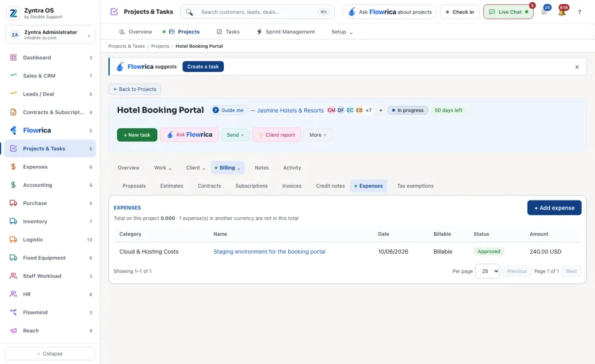Add a project member with plus icon
Viewport: 595px width, 364px height.
coord(381,110)
